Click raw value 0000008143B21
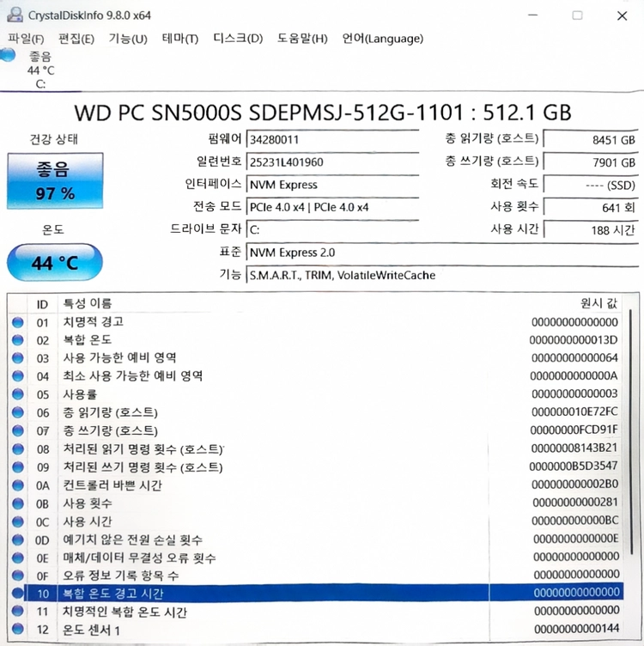644x646 pixels. pyautogui.click(x=574, y=448)
